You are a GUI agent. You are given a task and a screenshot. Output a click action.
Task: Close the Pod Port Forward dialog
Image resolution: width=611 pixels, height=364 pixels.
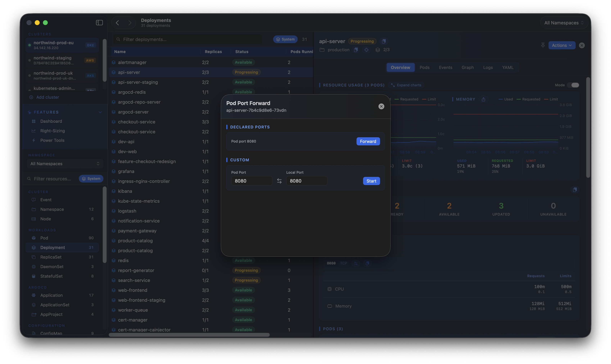point(381,107)
